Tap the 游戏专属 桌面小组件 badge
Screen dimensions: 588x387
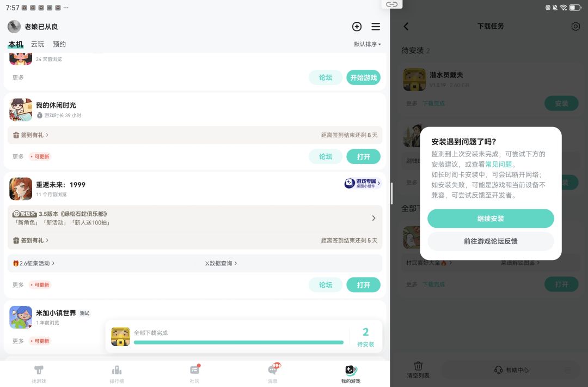pyautogui.click(x=363, y=183)
